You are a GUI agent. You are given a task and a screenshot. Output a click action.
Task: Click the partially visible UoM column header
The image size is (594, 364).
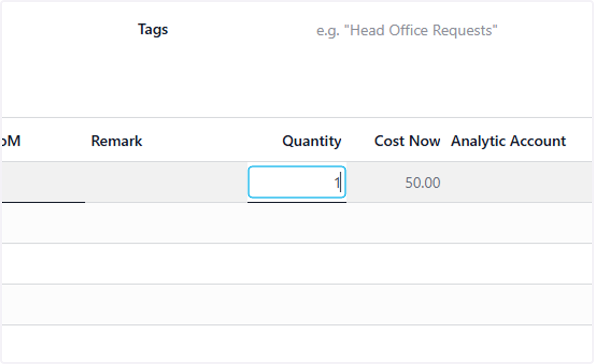point(11,141)
